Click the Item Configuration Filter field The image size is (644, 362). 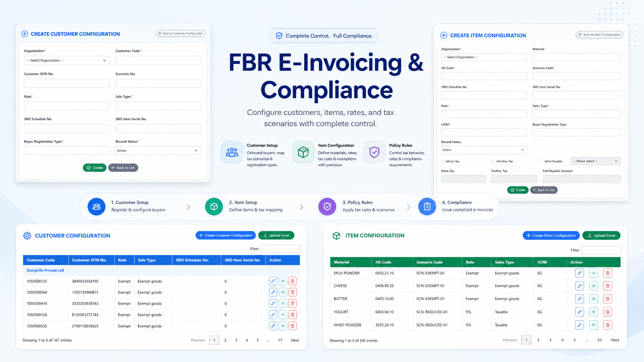(601, 250)
